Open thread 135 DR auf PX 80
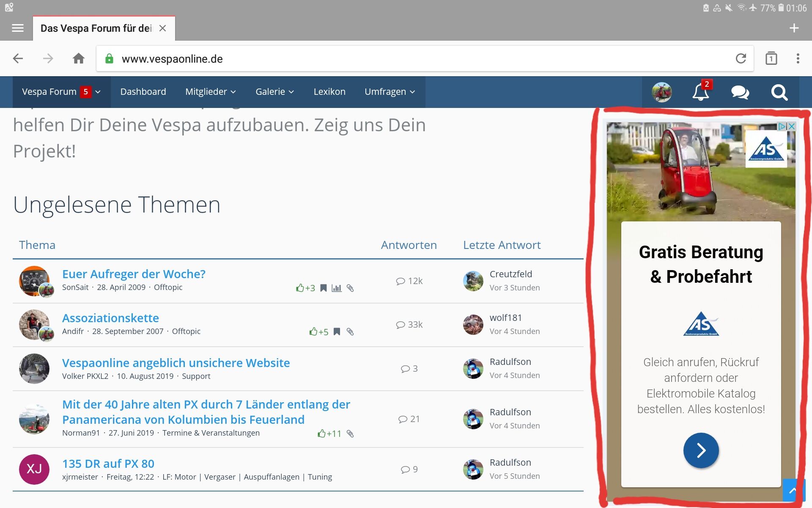This screenshot has width=812, height=508. [108, 464]
